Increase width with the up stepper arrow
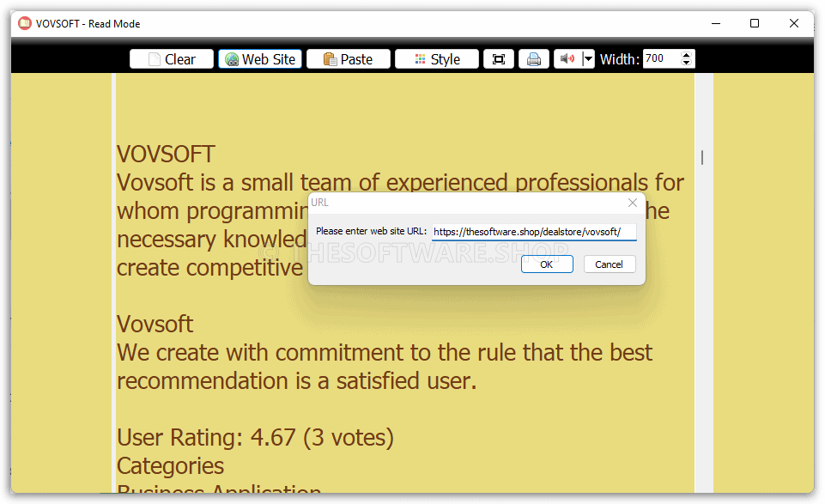Screen dimensions: 825x504 point(686,55)
